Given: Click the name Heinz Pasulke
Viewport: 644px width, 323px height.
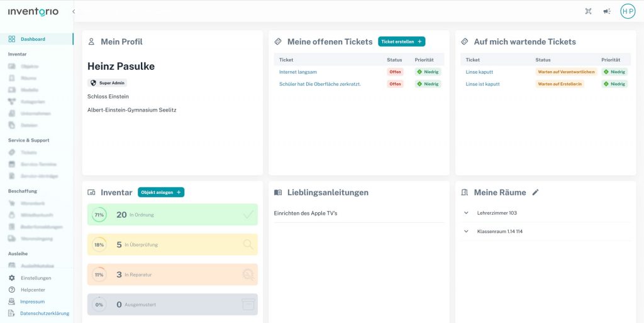Looking at the screenshot, I should [x=121, y=66].
